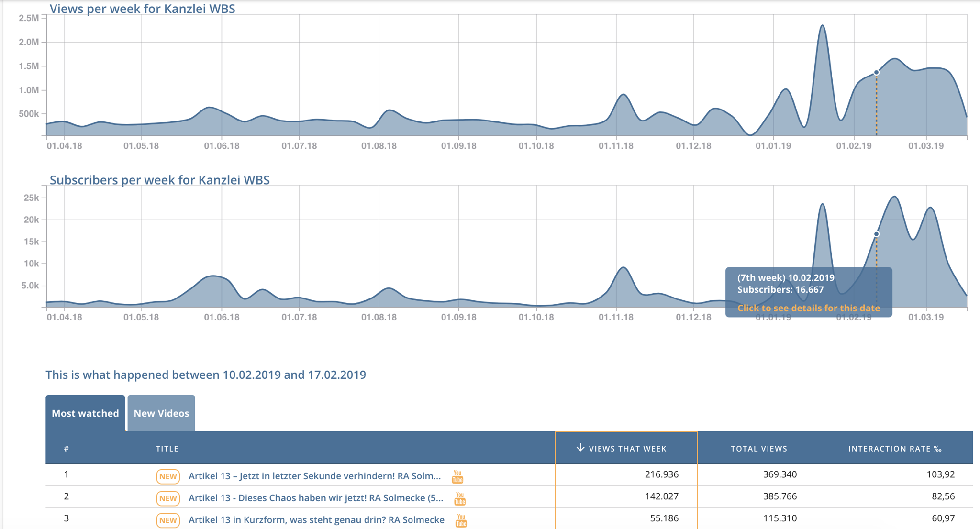980x529 pixels.
Task: Sort table by Views That Week column
Action: (x=626, y=448)
